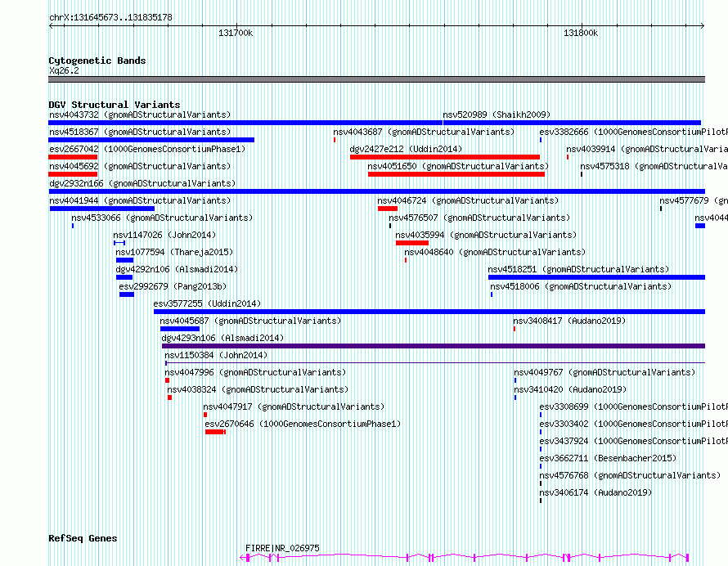Open variant esv2670646 (1000GenomesConsortiumPhase1)
Screen dimensions: 728x566
point(303,424)
